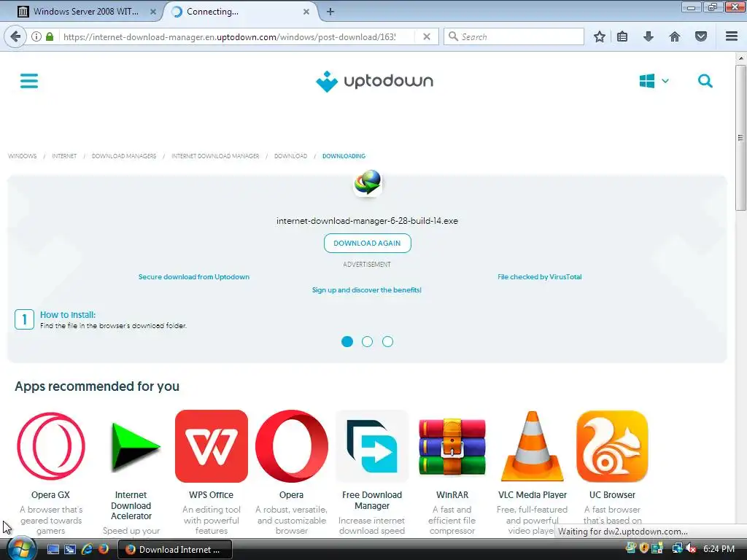
Task: Launch Internet Explorer from quick launch
Action: pyautogui.click(x=87, y=549)
